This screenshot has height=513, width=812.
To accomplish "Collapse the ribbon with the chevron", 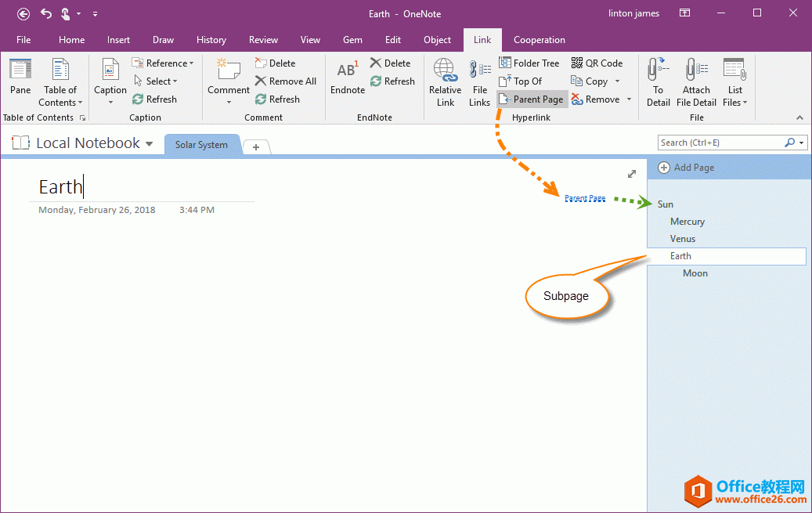I will [799, 117].
